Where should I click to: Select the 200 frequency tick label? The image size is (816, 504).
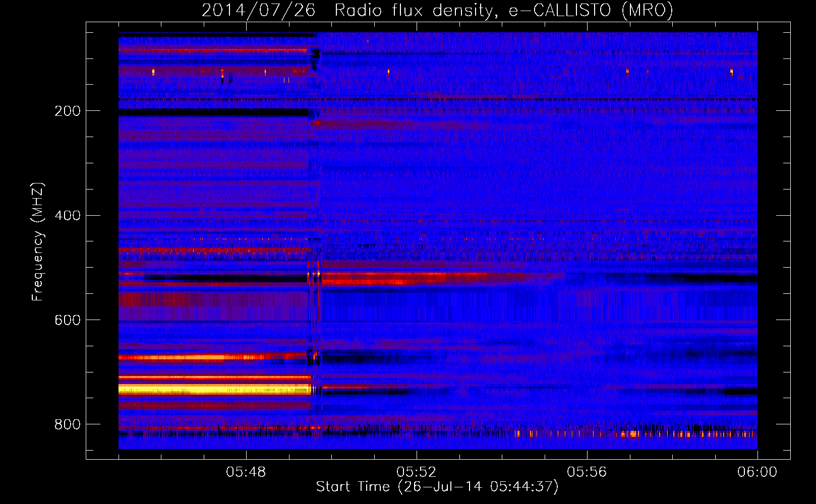click(x=68, y=111)
